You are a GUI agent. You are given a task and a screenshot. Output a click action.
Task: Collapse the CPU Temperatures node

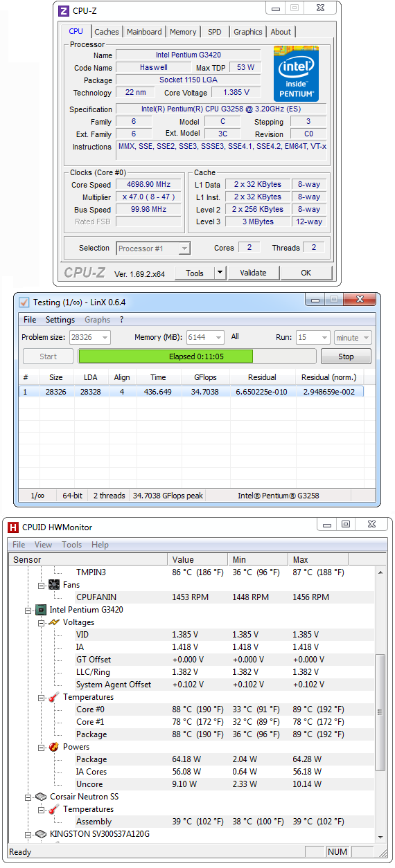coord(41,697)
